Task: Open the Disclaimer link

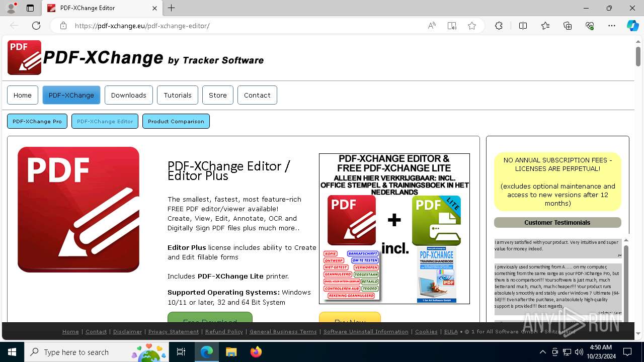Action: (127, 332)
